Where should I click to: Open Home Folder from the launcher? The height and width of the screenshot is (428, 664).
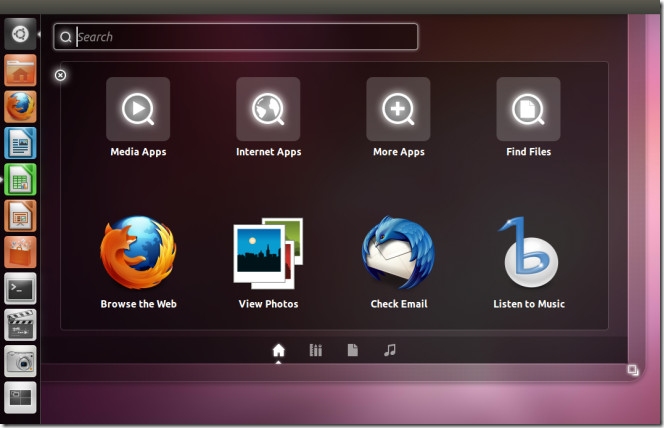coord(20,70)
